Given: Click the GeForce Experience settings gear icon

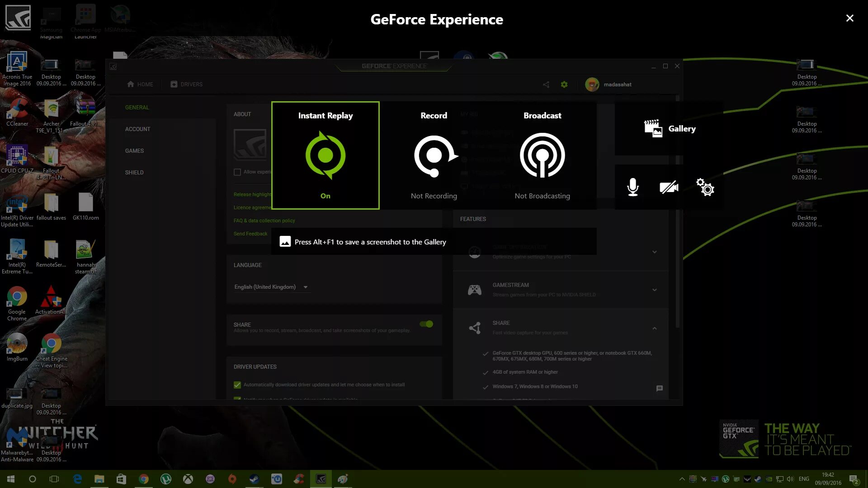Looking at the screenshot, I should pos(563,84).
